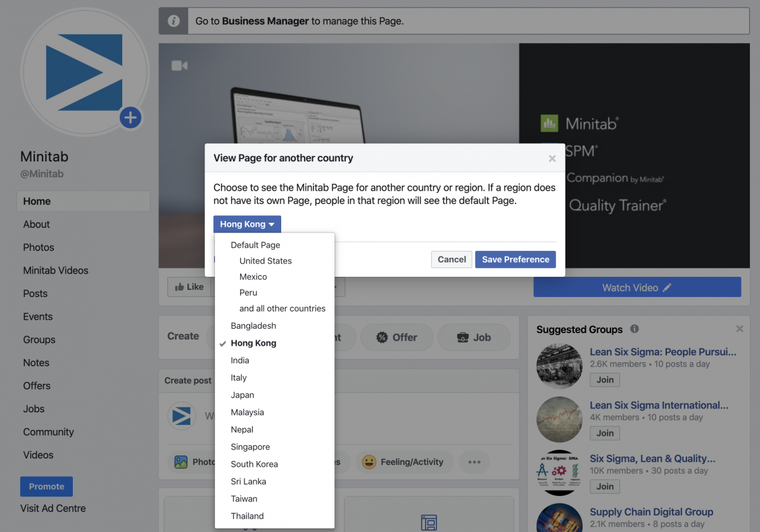Click Lean Six Sigma International group thumbnail

[x=559, y=419]
